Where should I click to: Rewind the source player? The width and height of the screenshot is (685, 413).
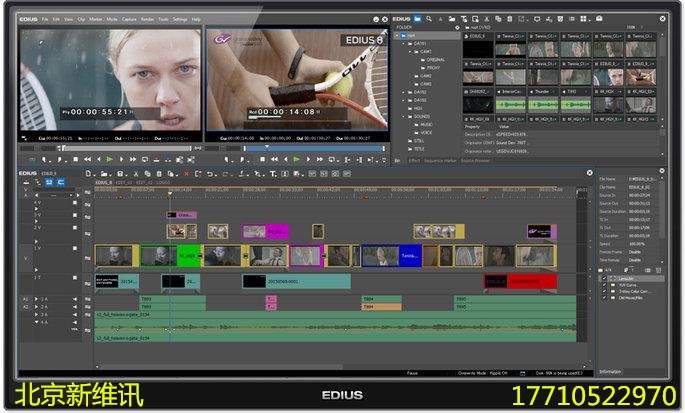point(87,160)
